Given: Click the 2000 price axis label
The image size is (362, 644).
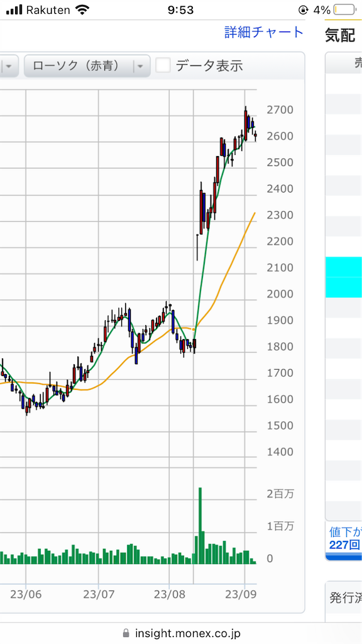Looking at the screenshot, I should (x=280, y=294).
